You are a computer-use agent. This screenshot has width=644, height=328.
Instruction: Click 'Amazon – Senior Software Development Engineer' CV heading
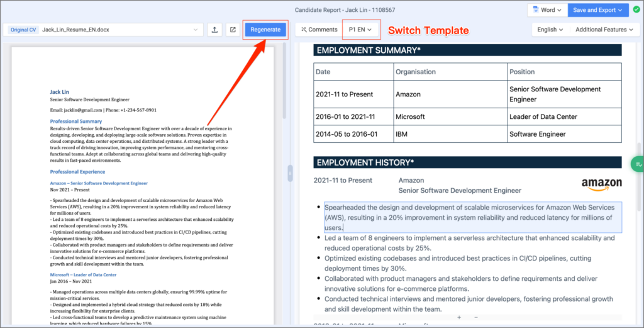click(x=99, y=183)
